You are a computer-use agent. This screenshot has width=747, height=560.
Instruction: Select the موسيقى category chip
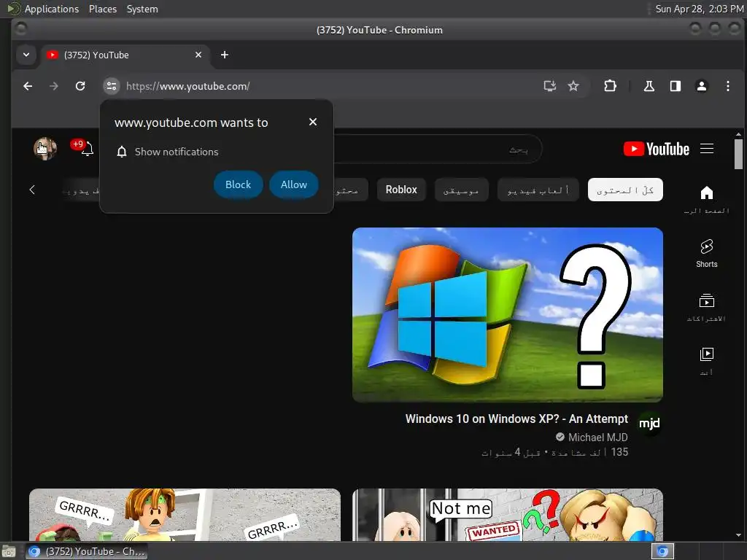click(461, 190)
